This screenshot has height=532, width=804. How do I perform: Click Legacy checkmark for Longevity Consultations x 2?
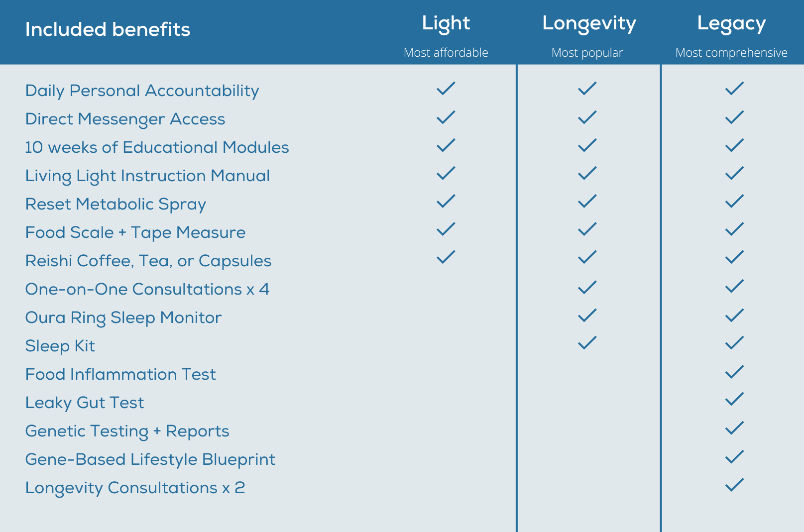734,485
